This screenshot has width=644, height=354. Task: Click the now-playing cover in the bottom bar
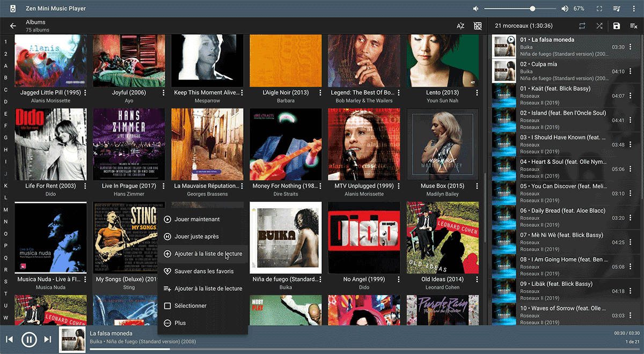pos(72,340)
